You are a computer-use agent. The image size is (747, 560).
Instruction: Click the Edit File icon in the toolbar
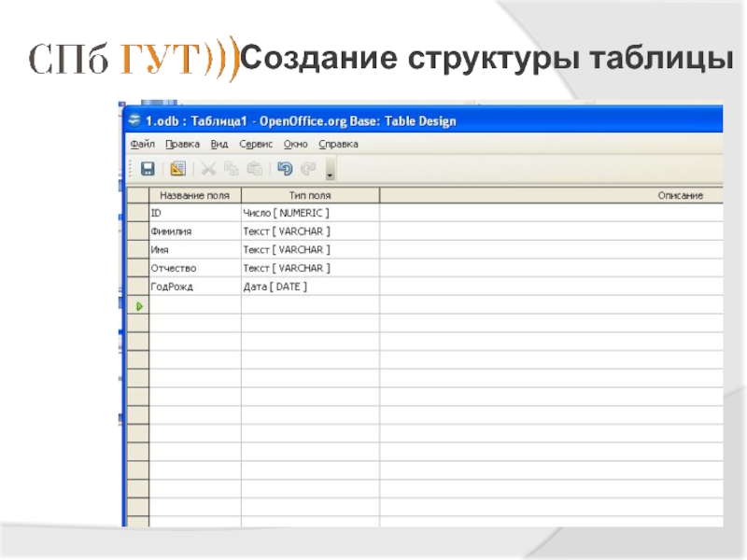tap(177, 169)
